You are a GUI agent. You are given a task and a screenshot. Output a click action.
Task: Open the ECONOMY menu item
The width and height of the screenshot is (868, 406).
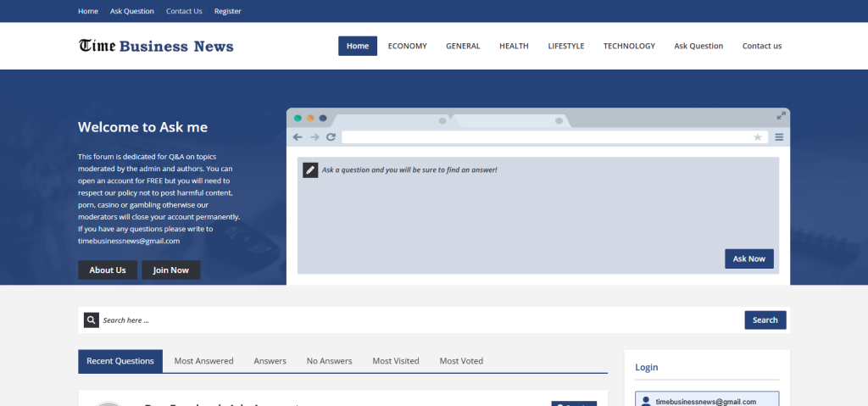[x=407, y=46]
